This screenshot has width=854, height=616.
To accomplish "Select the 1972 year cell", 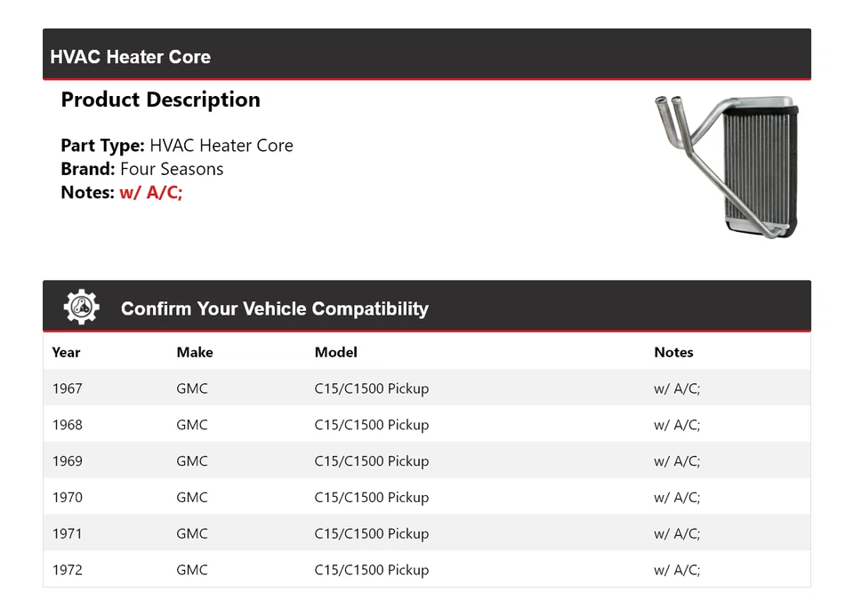I will coord(67,571).
